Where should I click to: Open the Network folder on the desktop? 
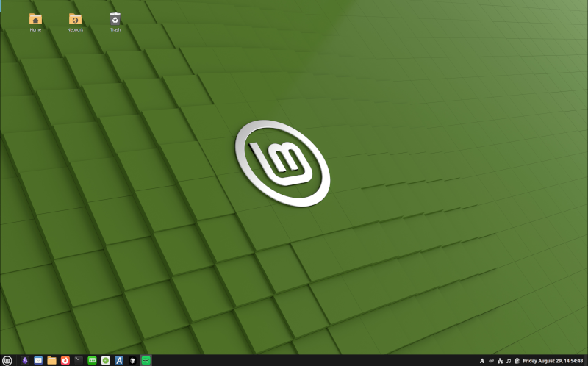[76, 23]
